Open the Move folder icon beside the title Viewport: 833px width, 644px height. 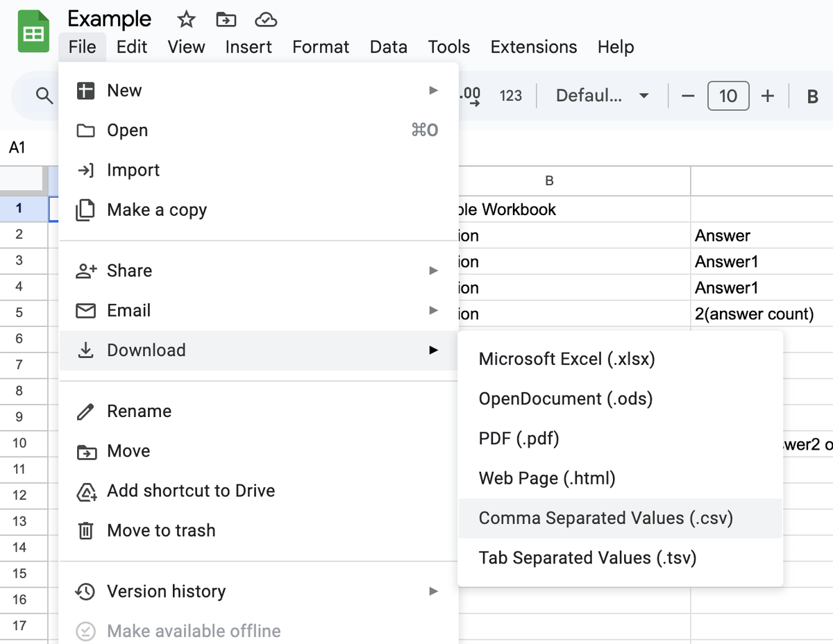226,19
